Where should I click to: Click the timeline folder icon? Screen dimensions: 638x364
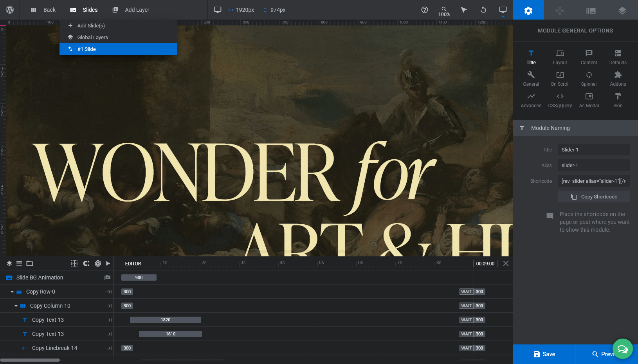30,263
